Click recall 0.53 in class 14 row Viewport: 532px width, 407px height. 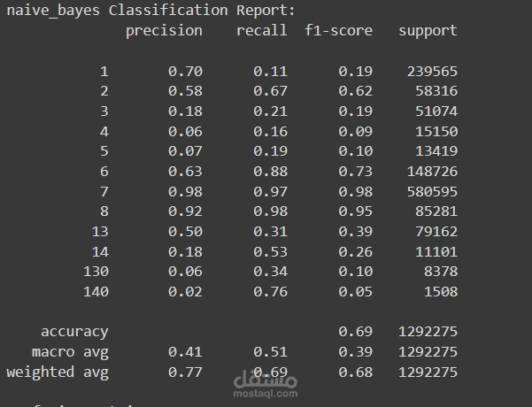click(x=271, y=252)
